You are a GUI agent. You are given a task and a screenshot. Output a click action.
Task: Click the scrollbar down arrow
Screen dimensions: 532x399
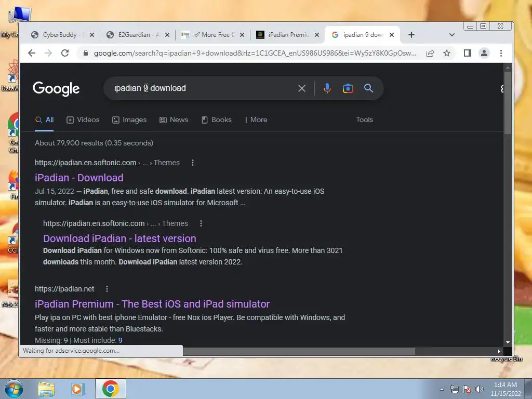pos(508,342)
